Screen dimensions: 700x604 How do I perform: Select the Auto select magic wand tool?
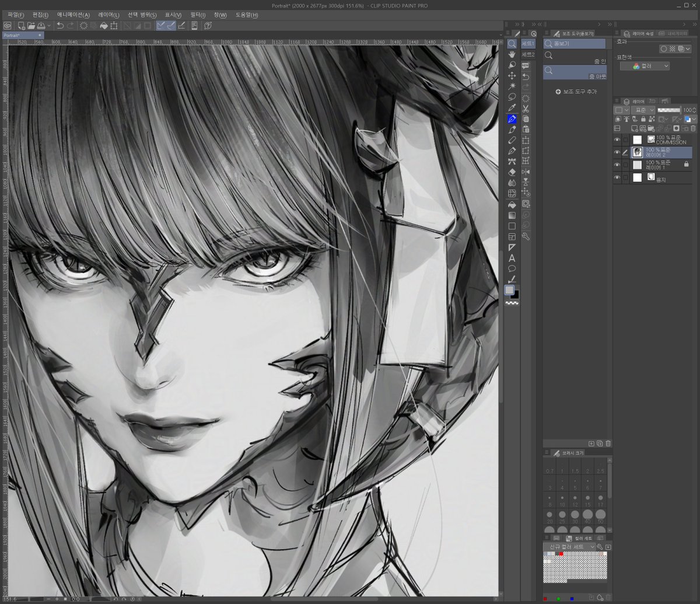(512, 86)
